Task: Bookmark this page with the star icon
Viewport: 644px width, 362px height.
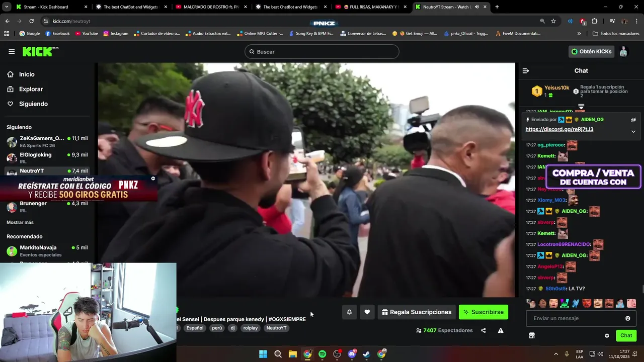Action: (x=553, y=21)
